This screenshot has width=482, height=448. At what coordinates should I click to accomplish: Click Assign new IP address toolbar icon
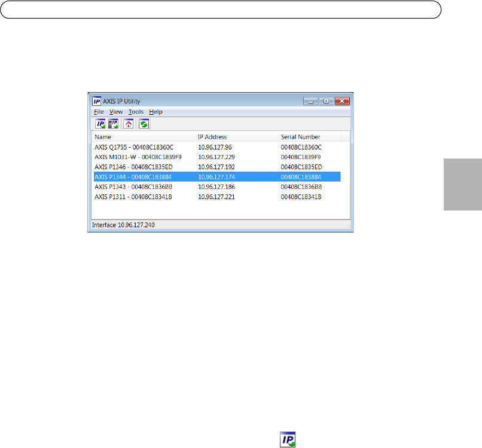[x=100, y=124]
